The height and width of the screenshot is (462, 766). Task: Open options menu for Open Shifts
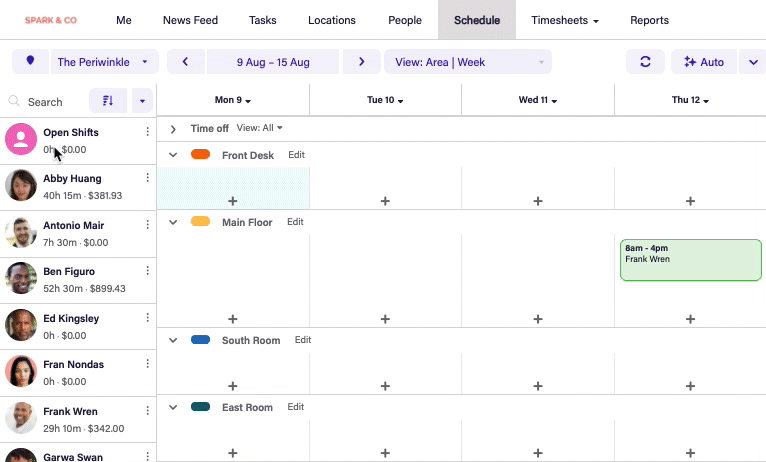click(x=148, y=132)
